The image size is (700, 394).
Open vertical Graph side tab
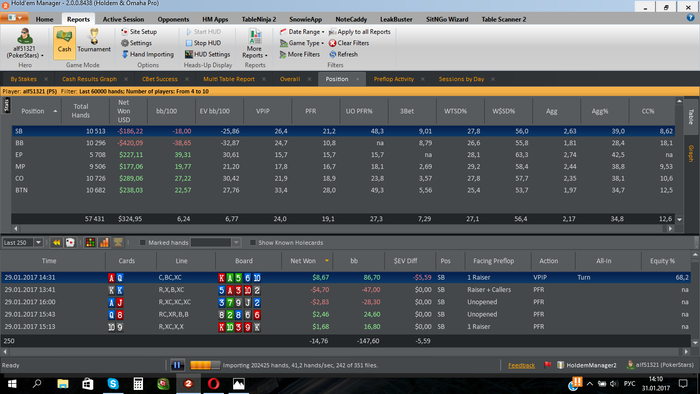(x=691, y=153)
